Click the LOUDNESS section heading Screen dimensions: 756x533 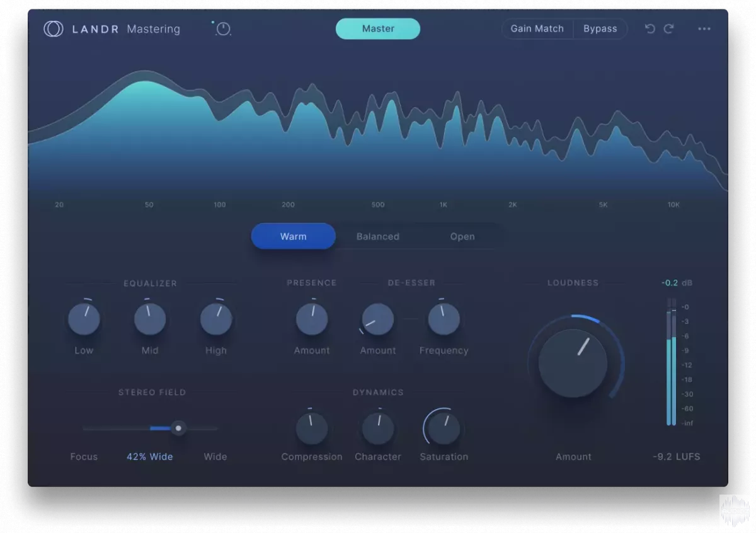573,283
